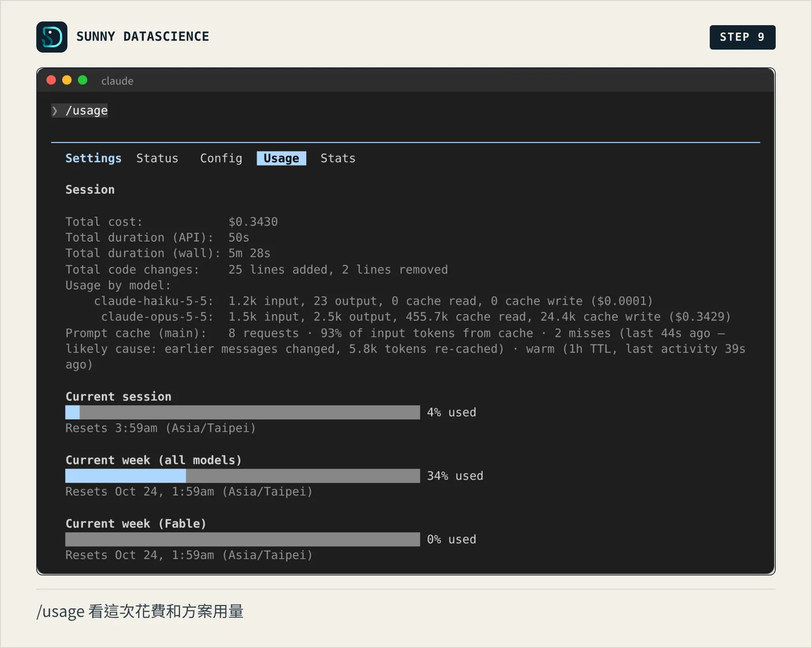Click the prompt chevron before /usage
Screen dimensions: 812x648
pyautogui.click(x=55, y=111)
